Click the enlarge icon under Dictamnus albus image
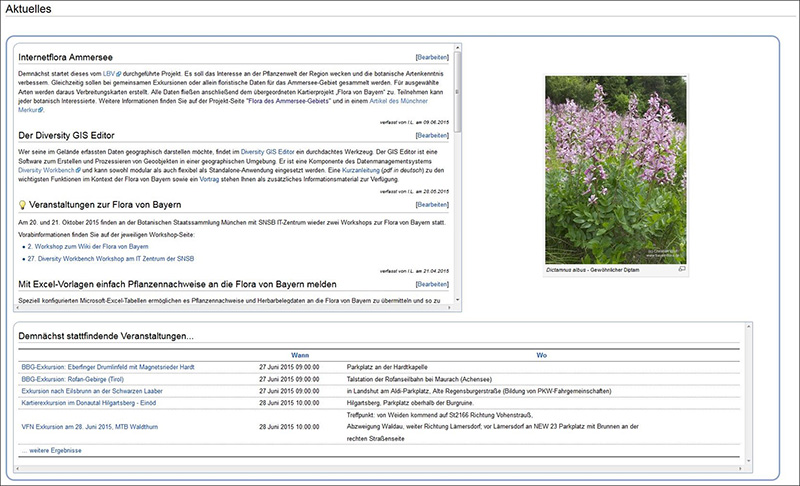800x486 pixels. pos(682,269)
